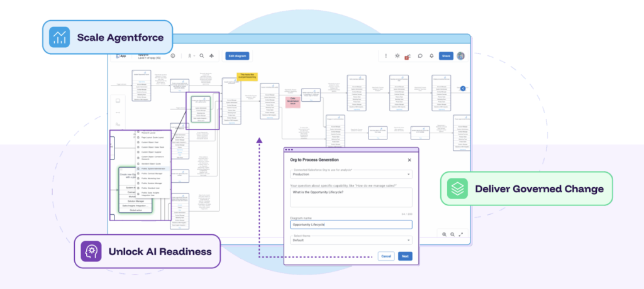Screen dimensions: 644x289
Task: Click the Scale Agentforce label card
Action: tap(107, 37)
